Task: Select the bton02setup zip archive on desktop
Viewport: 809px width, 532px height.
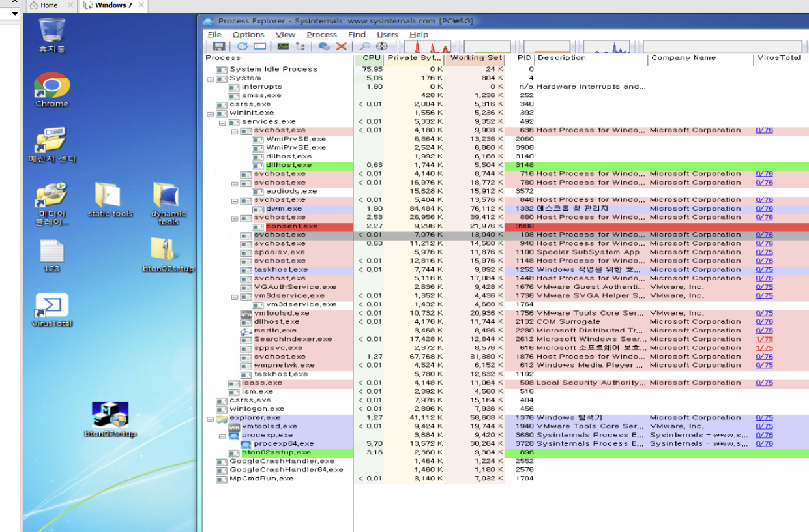Action: click(x=168, y=254)
